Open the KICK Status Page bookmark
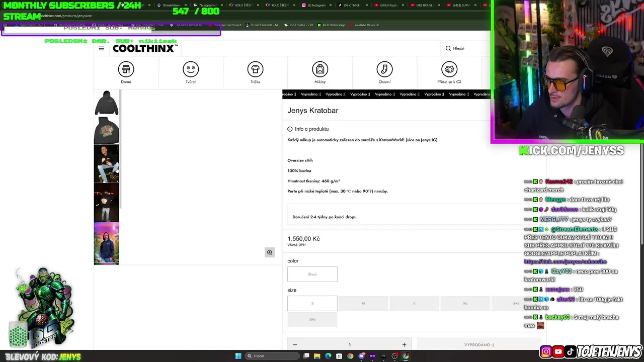Viewport: 644px width, 362px height. [331, 25]
